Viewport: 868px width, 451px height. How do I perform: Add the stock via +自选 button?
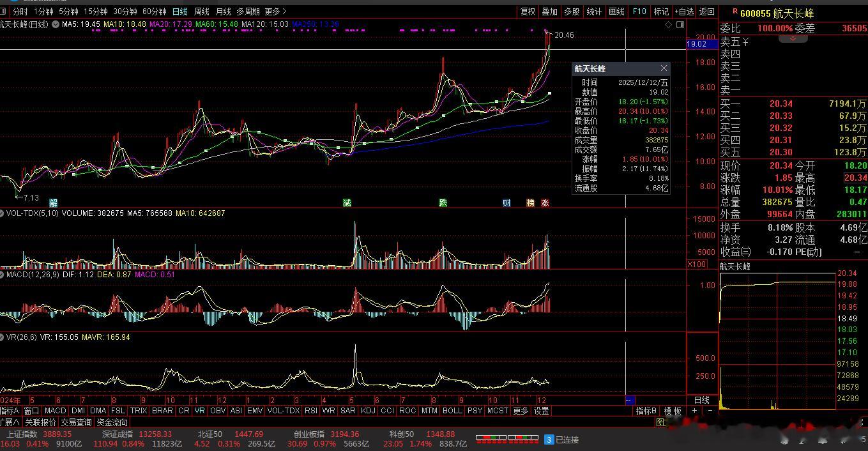(683, 11)
